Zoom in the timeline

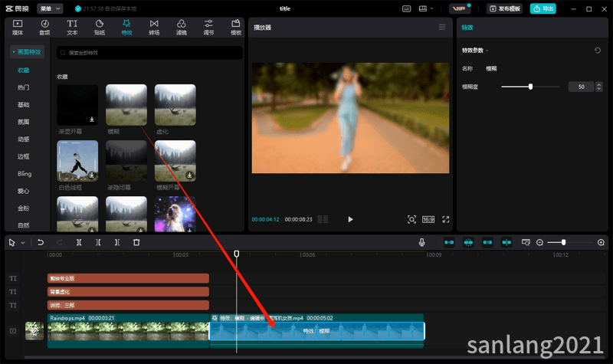[601, 242]
